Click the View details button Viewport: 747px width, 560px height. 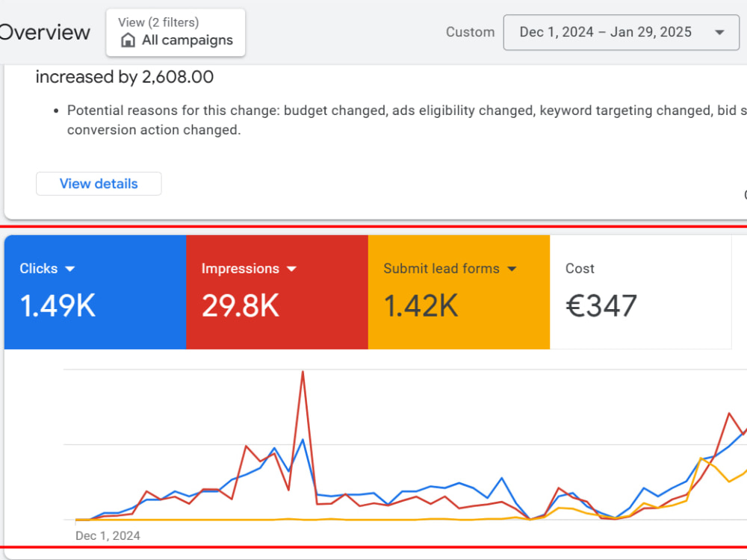coord(99,184)
